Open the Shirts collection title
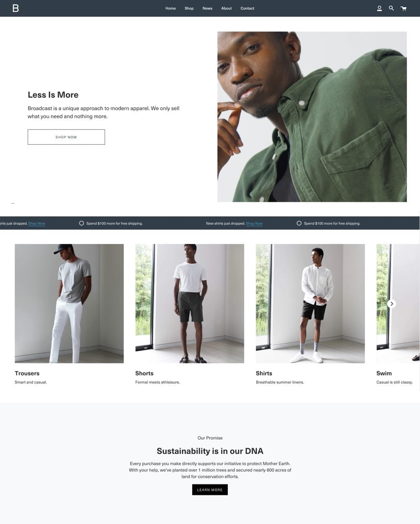This screenshot has width=420, height=524. click(x=264, y=373)
